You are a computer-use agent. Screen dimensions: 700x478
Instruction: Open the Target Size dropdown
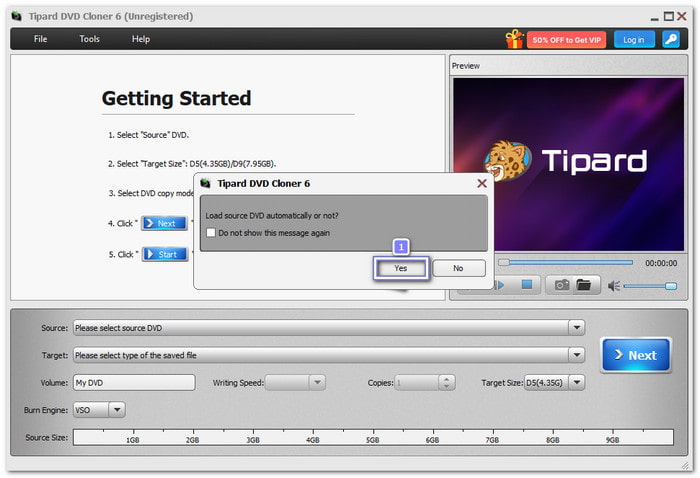[576, 382]
